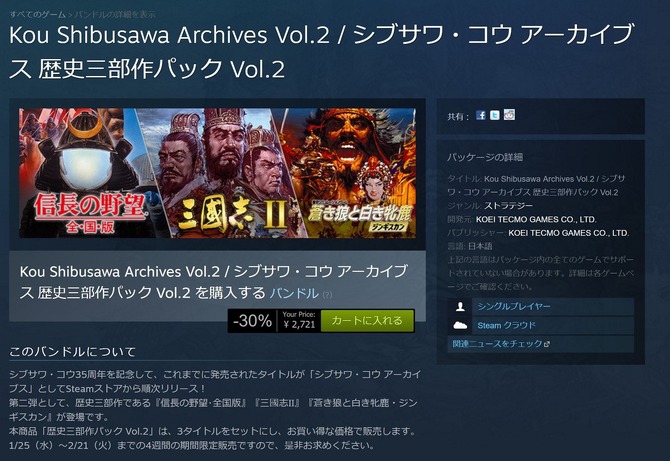Open バンドルの詳細を表示 breadcrumb
The height and width of the screenshot is (461, 670).
click(115, 15)
